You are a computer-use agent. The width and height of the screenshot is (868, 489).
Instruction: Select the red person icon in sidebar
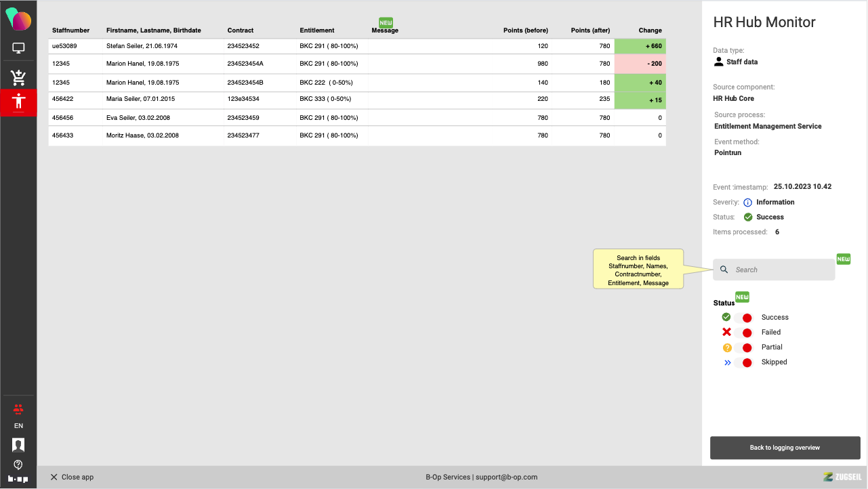(x=18, y=102)
